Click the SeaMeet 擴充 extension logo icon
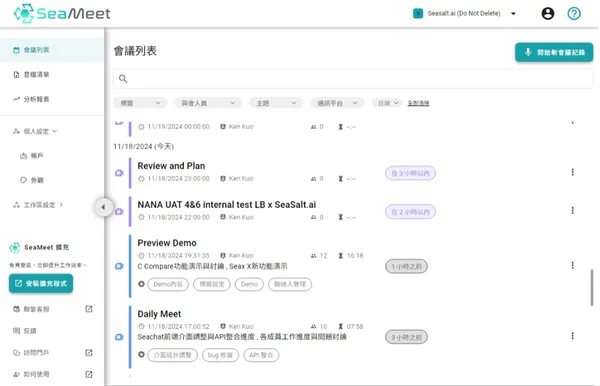 click(15, 248)
